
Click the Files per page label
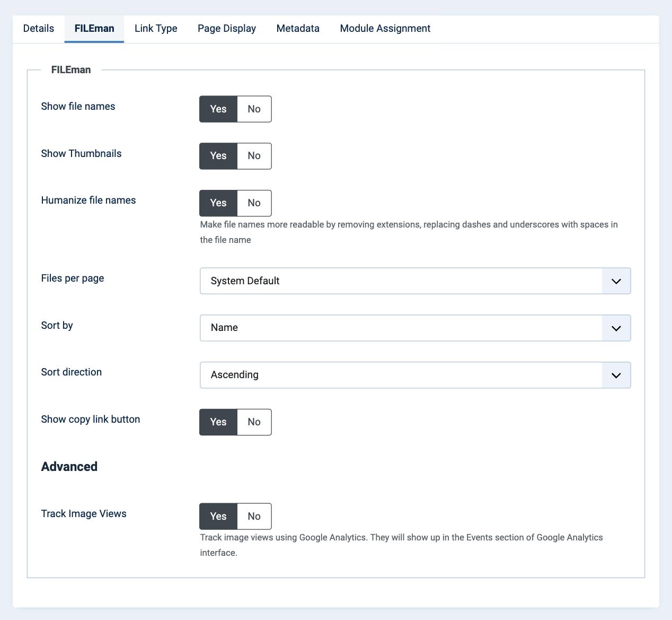click(73, 278)
